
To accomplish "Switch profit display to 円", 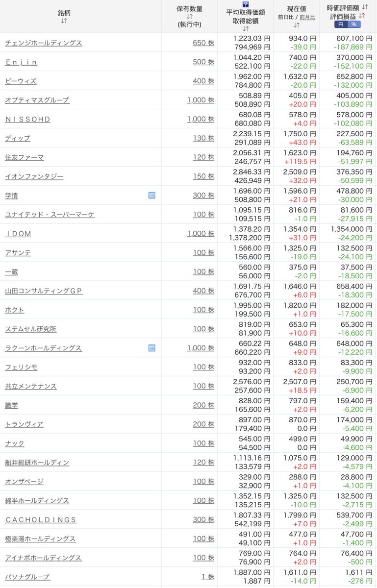I will tap(341, 24).
